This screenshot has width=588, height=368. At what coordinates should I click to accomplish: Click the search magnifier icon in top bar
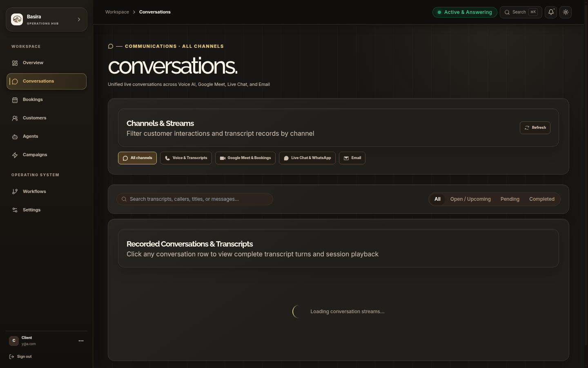coord(507,12)
